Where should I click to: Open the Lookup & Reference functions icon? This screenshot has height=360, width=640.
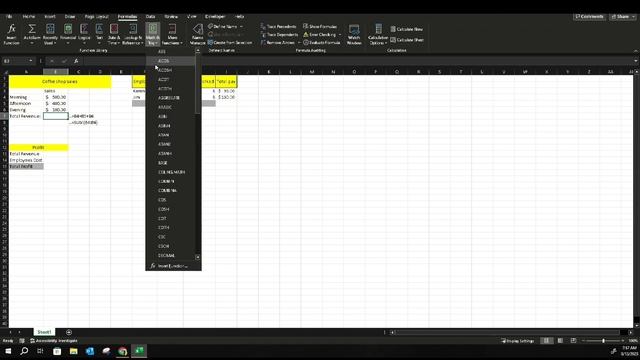coord(132,34)
